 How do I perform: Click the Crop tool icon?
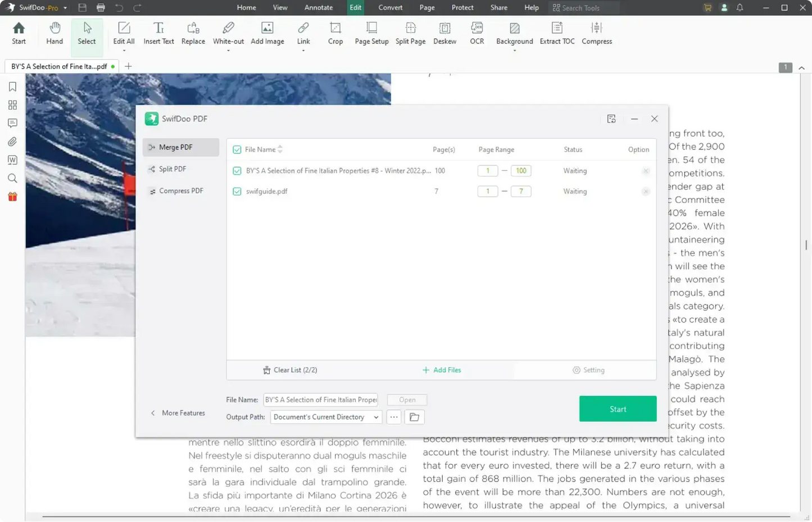335,28
